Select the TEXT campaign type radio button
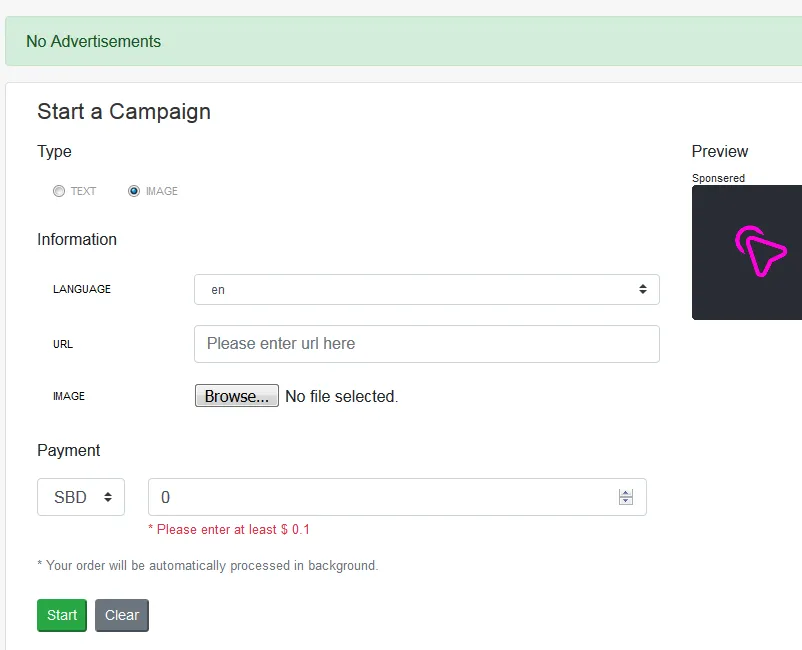This screenshot has width=802, height=650. click(x=59, y=191)
